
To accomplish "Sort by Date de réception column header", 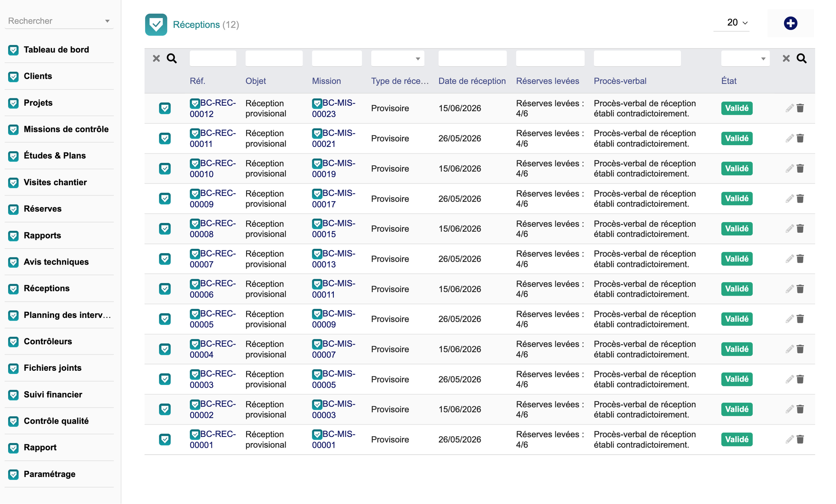I will point(472,81).
